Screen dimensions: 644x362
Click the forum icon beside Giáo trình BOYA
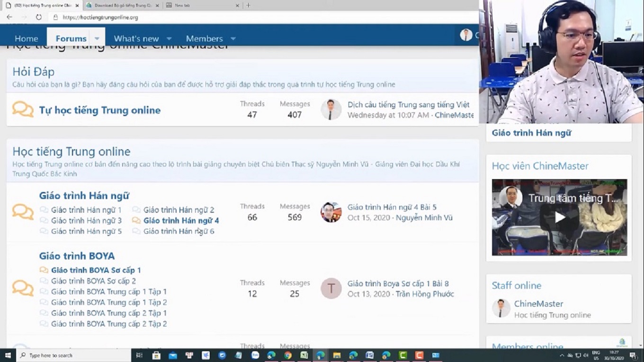click(23, 288)
